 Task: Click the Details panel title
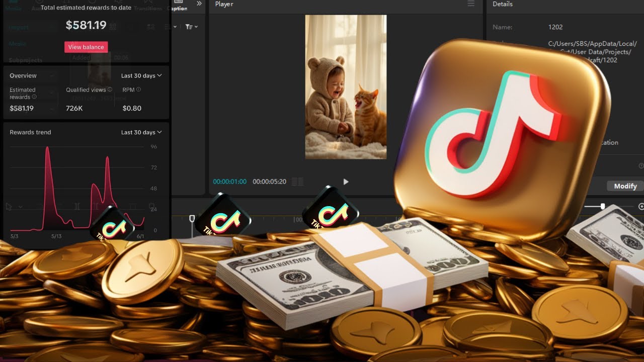[503, 4]
